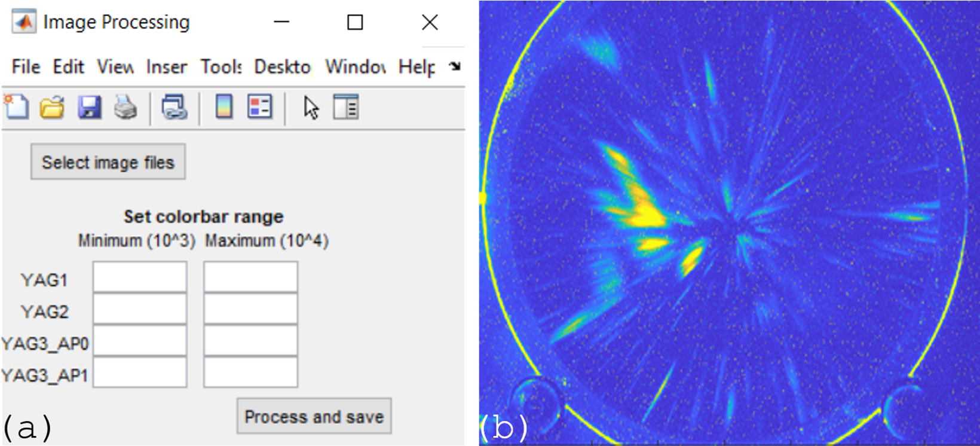
Task: Click the Process and save button
Action: point(314,416)
